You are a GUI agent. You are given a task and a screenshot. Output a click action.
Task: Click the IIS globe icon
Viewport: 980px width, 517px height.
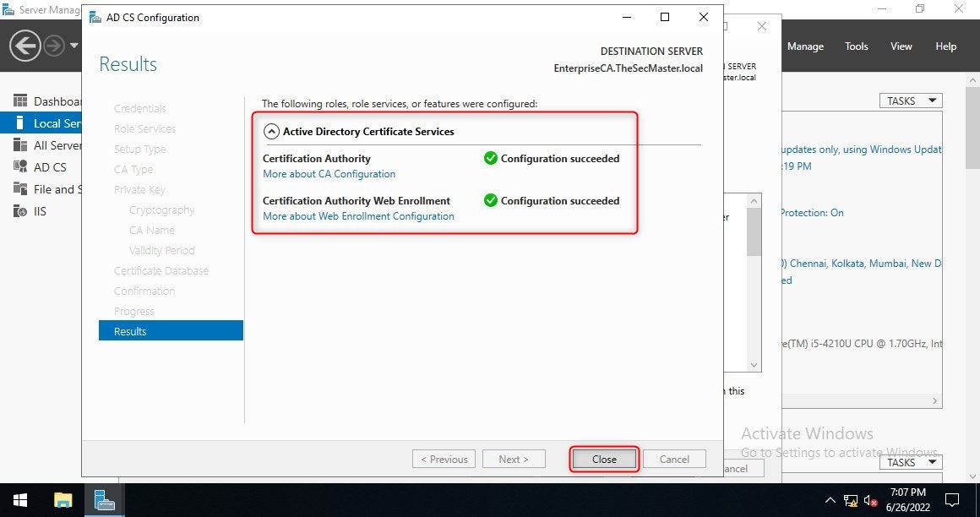click(x=20, y=211)
